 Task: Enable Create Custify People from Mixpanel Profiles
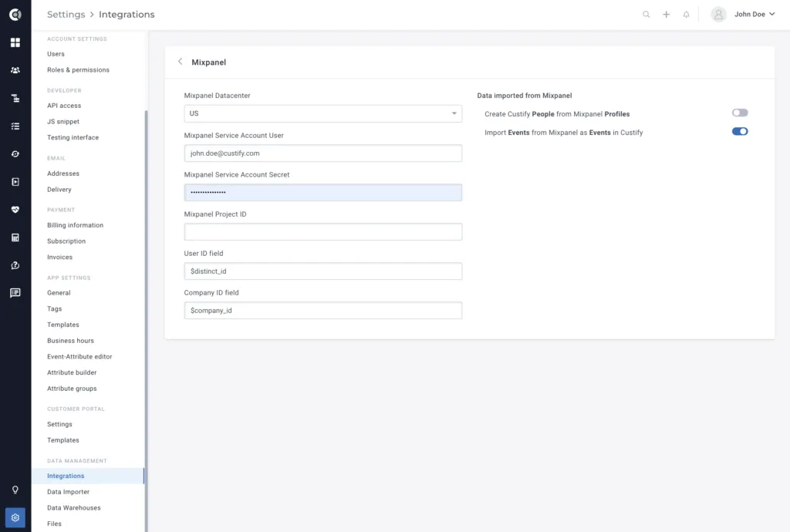tap(740, 113)
